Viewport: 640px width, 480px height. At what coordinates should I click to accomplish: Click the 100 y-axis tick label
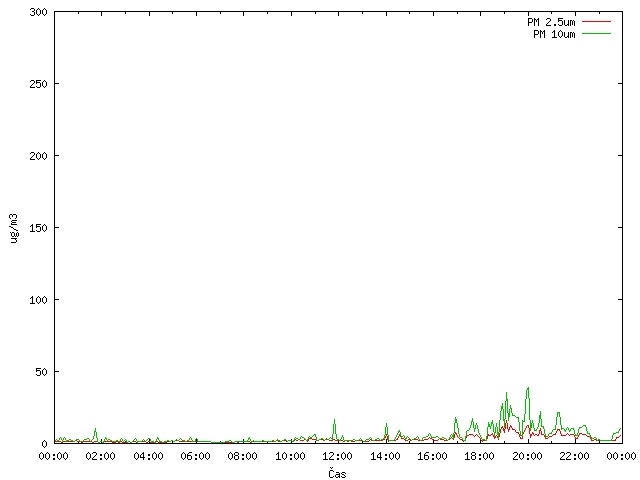(38, 300)
